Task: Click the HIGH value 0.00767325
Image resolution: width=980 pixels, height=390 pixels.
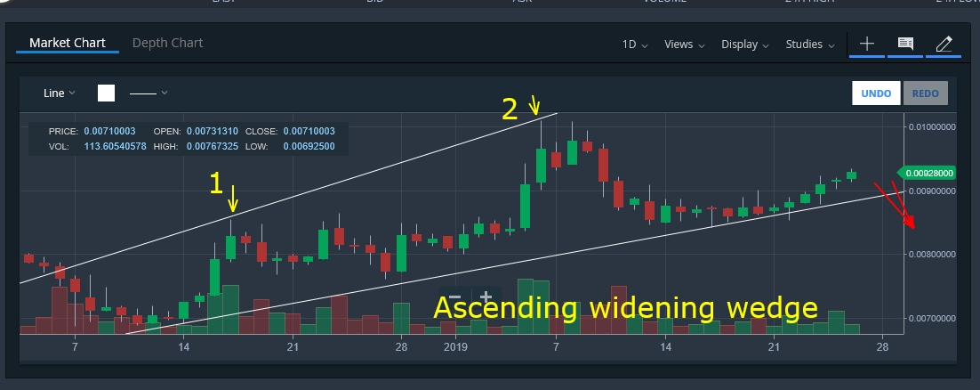Action: (x=212, y=147)
